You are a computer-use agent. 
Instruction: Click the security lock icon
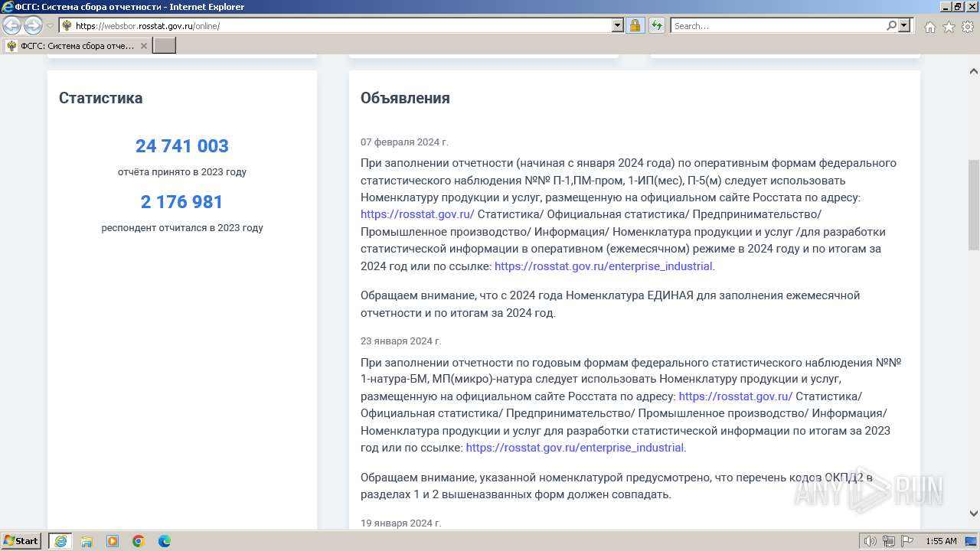tap(635, 26)
